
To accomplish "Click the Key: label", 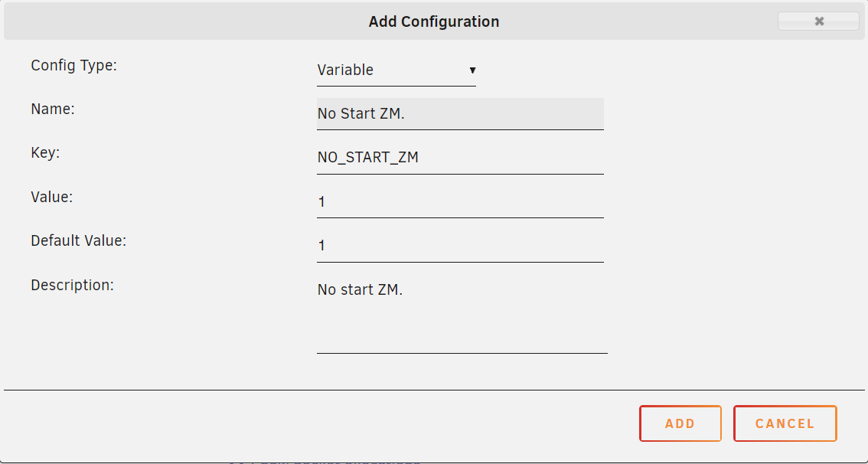I will [x=45, y=153].
